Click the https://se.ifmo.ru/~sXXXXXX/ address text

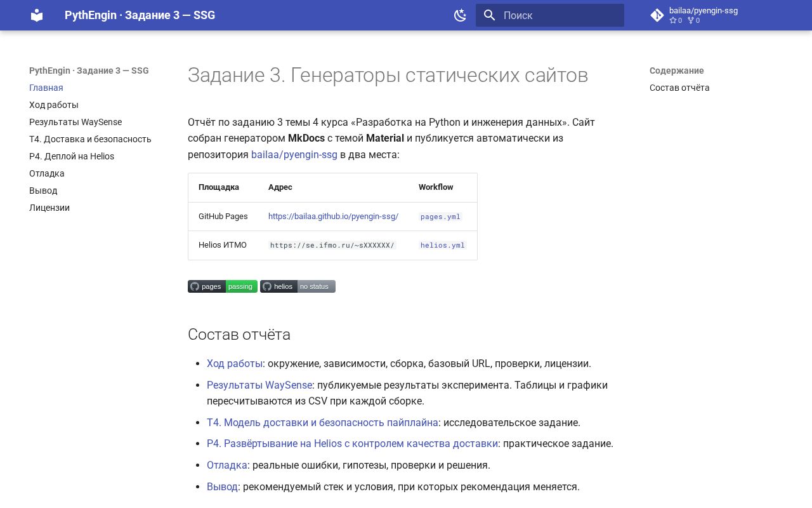pos(332,245)
